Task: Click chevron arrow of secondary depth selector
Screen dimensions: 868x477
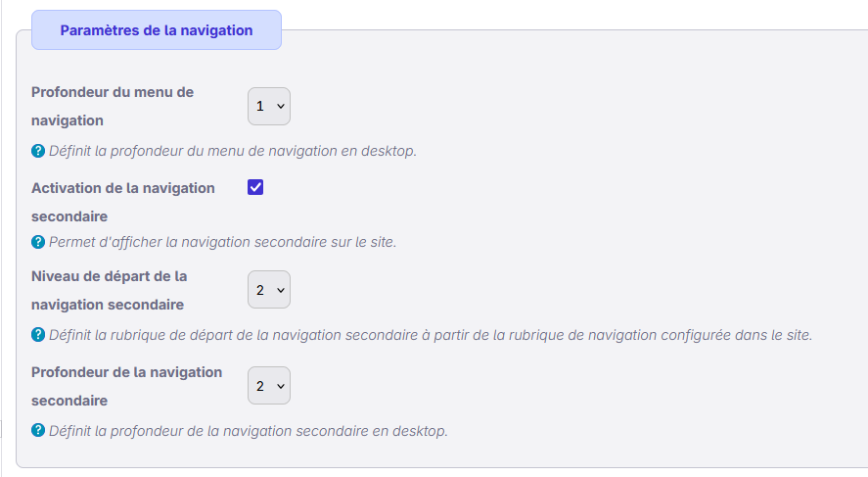Action: (281, 386)
